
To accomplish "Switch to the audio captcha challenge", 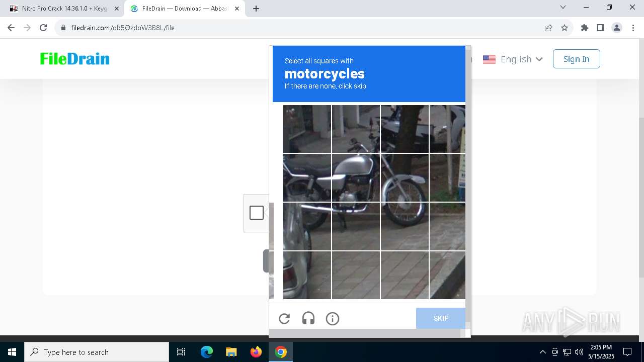I will [x=308, y=318].
